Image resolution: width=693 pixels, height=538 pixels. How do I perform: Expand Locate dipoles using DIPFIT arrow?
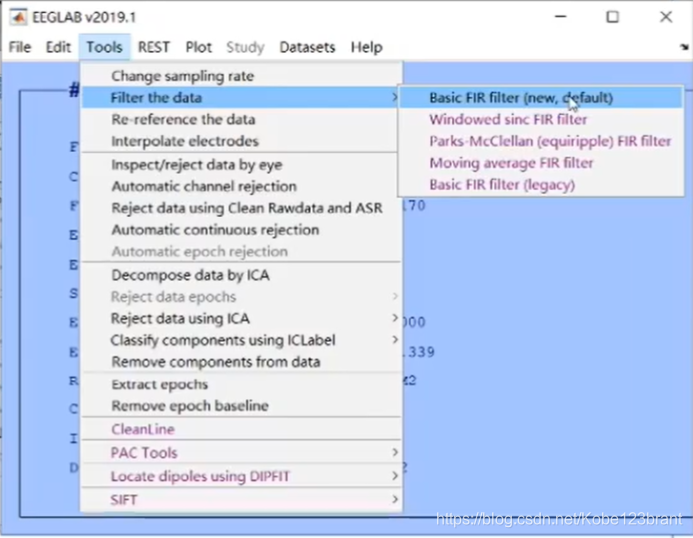click(x=394, y=476)
